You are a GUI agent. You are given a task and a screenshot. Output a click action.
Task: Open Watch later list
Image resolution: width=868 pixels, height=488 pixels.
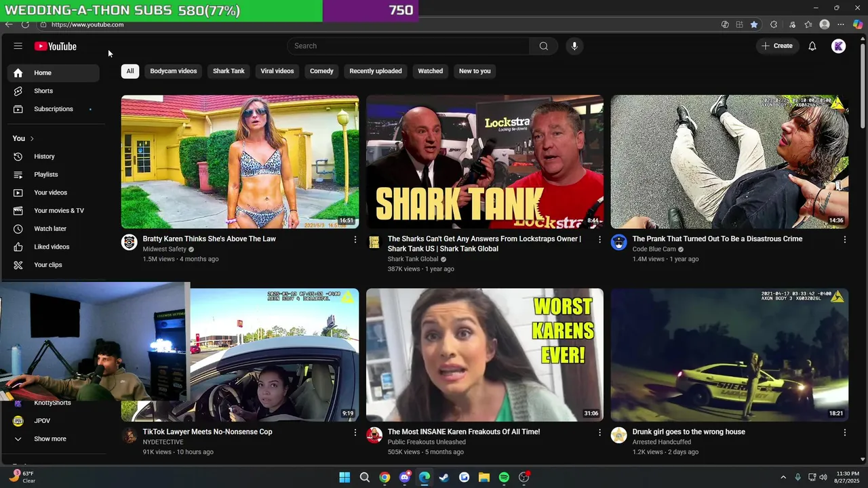54,228
